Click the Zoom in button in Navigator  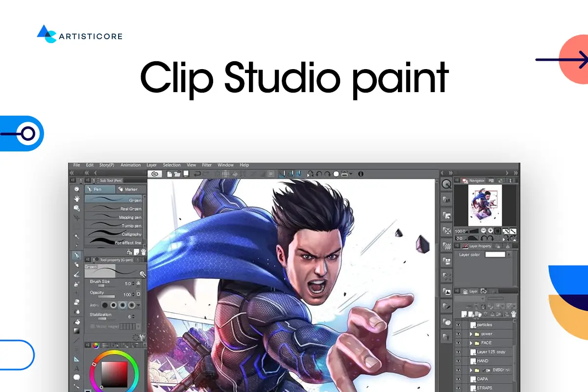coord(490,231)
